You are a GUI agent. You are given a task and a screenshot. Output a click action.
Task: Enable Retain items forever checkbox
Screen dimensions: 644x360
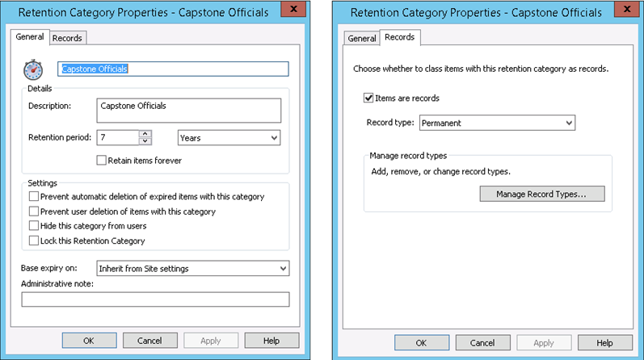(x=102, y=160)
